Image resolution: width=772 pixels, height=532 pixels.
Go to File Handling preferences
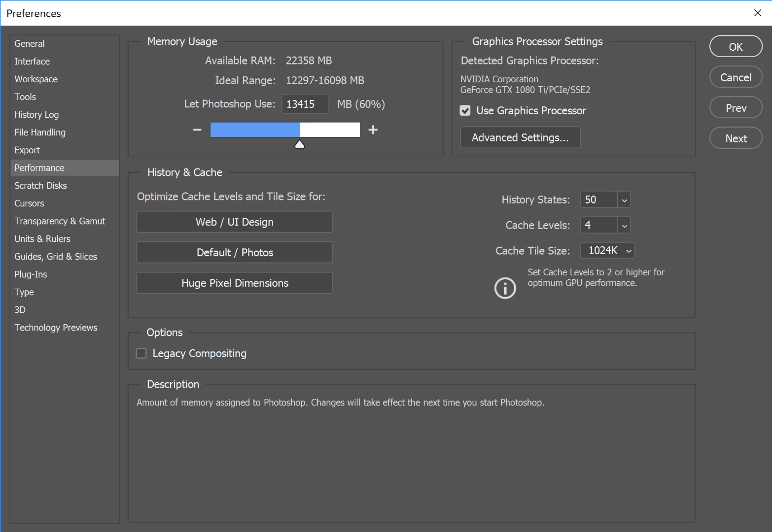point(65,132)
